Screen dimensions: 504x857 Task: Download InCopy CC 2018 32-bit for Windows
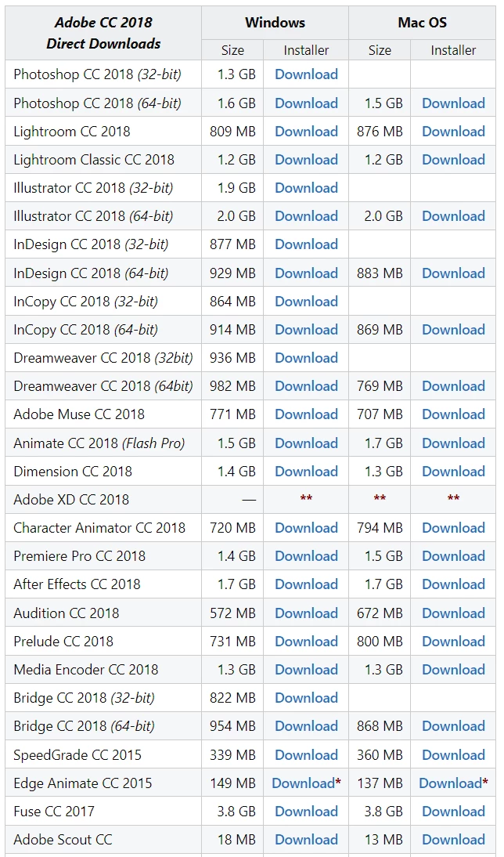306,302
